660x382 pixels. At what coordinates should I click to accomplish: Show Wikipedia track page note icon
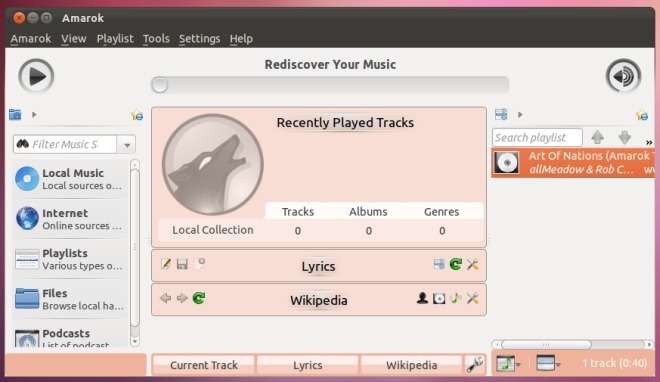point(456,298)
